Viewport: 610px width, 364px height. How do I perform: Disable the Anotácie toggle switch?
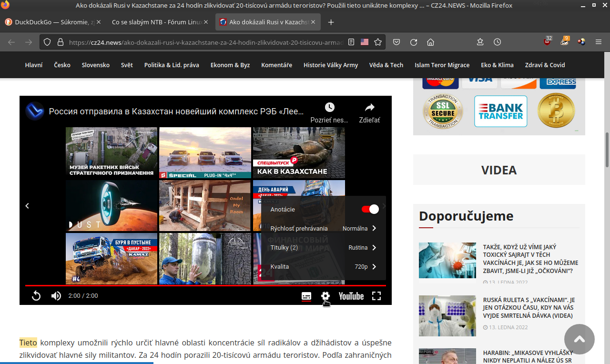(x=370, y=209)
